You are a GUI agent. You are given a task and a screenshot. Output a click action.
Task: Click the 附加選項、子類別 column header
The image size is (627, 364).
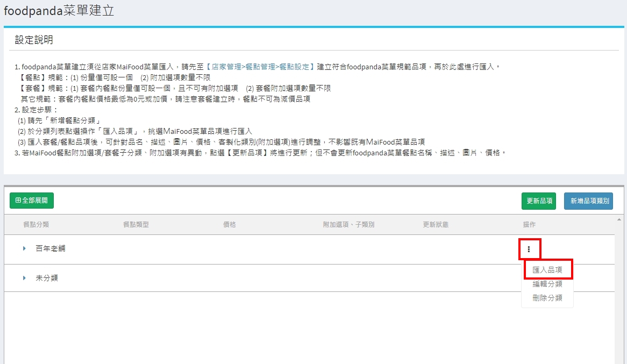pos(348,225)
